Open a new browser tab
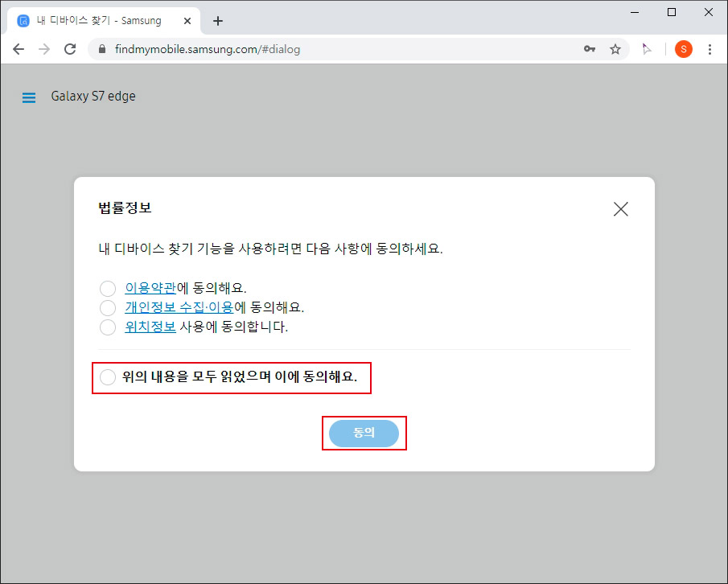This screenshot has height=584, width=728. coord(218,21)
